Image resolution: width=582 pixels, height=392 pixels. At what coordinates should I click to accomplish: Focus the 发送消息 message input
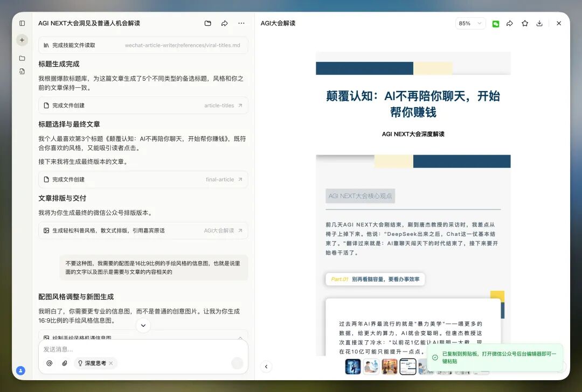pyautogui.click(x=143, y=349)
